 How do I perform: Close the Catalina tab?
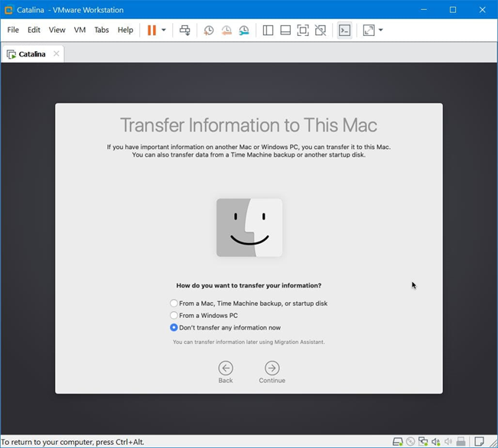(x=56, y=54)
